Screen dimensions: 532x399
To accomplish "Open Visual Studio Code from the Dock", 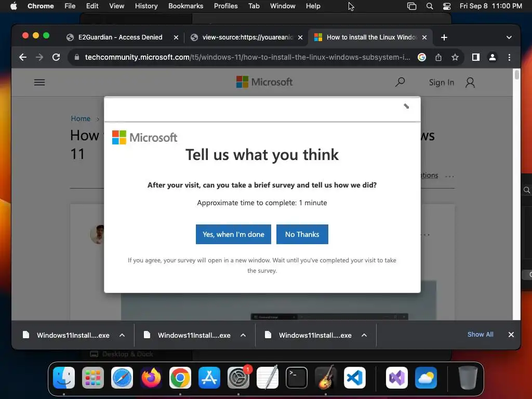I will pos(354,378).
